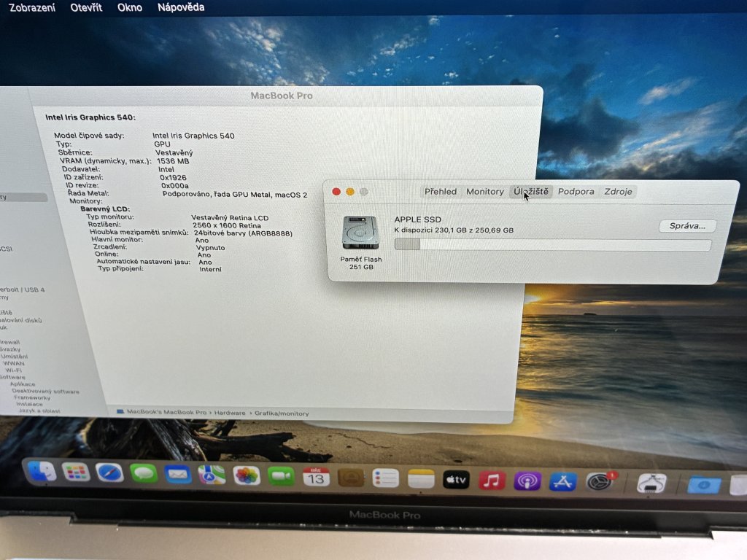Open the Downloads folder in the Dock

(704, 485)
